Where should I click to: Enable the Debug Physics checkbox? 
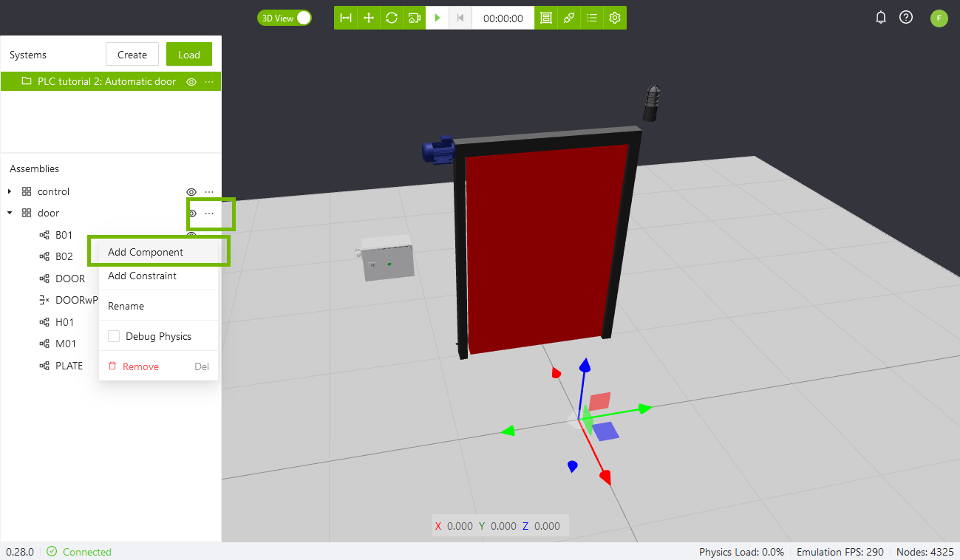(114, 336)
